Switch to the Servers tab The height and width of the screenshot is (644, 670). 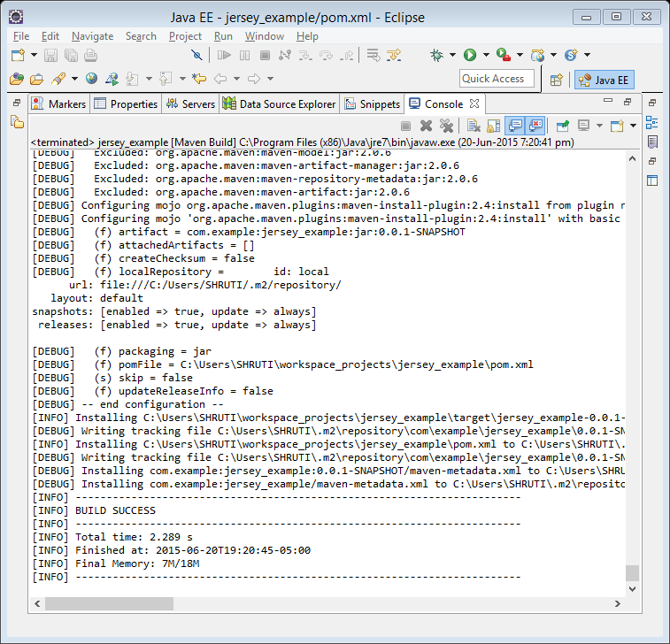click(x=190, y=103)
